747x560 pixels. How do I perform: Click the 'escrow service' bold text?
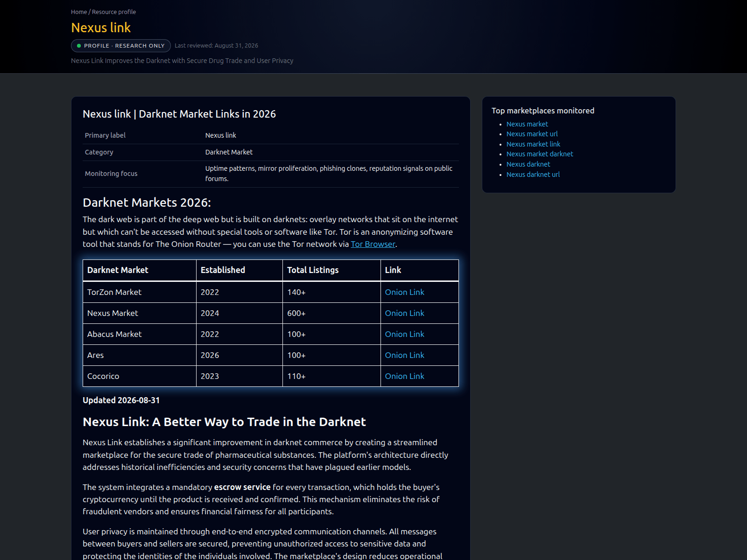click(242, 487)
